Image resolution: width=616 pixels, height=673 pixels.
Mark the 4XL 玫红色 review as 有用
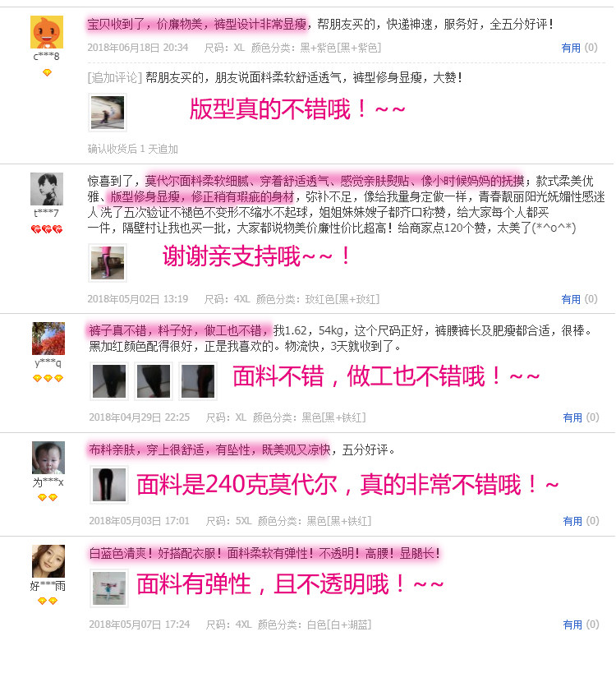click(571, 299)
